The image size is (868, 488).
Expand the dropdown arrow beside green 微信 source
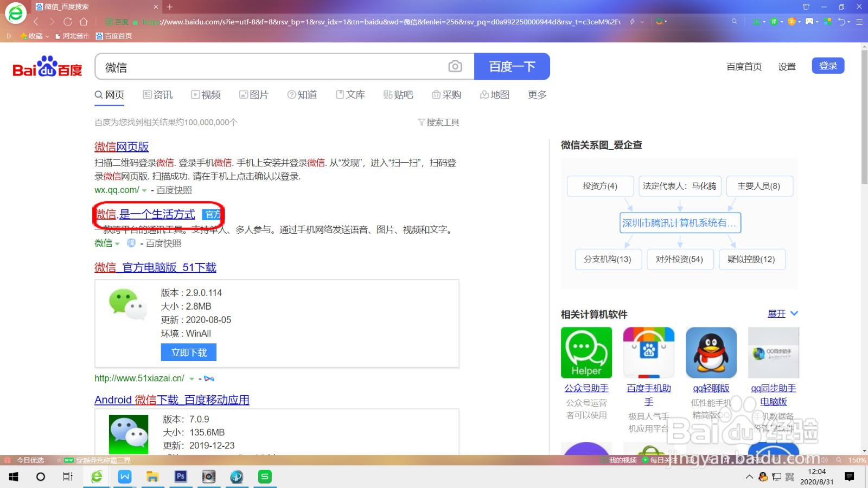click(117, 243)
